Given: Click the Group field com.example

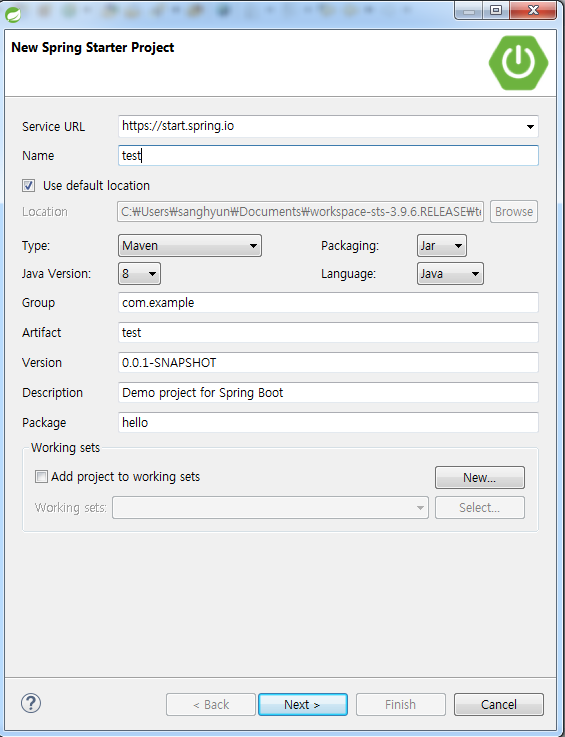Looking at the screenshot, I should [x=328, y=303].
